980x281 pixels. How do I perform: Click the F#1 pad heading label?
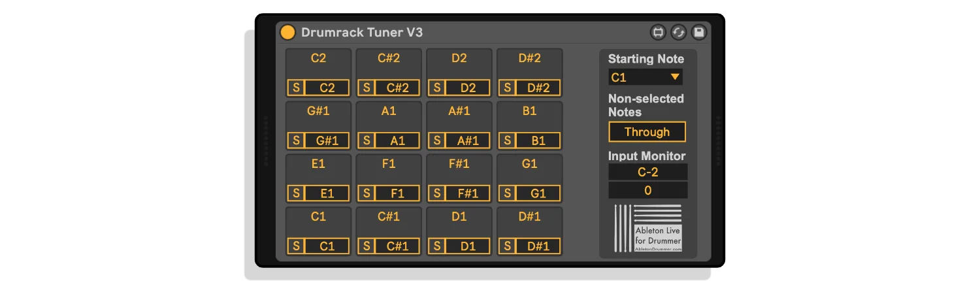[459, 164]
